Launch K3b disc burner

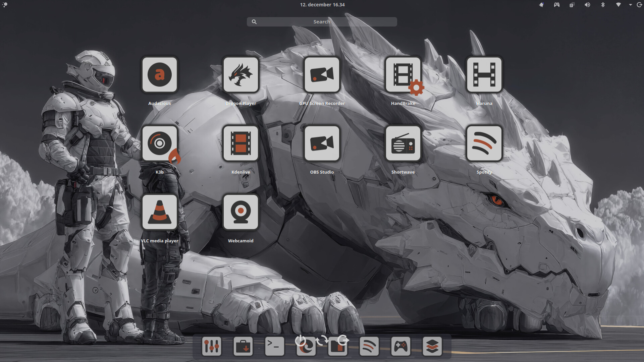160,143
